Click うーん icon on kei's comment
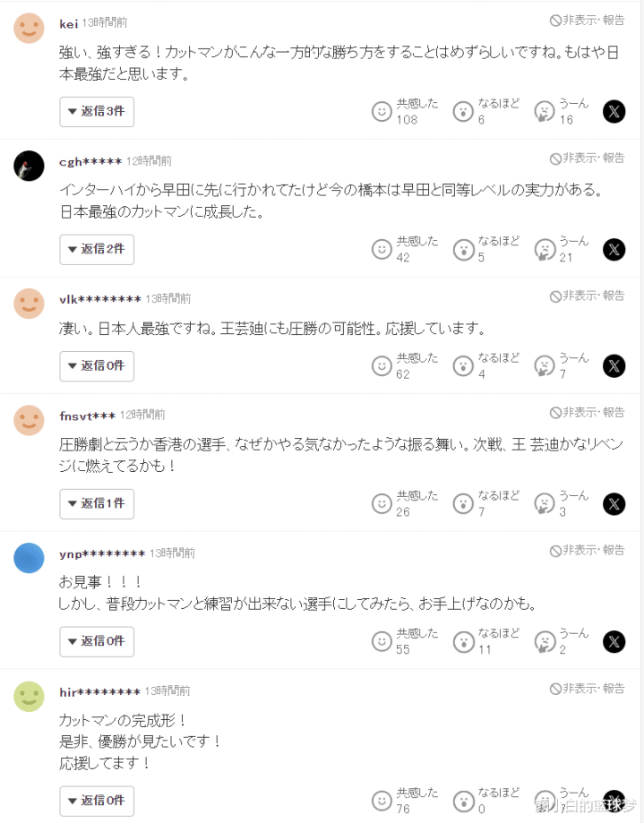Screen dimensions: 644x823 click(x=544, y=112)
